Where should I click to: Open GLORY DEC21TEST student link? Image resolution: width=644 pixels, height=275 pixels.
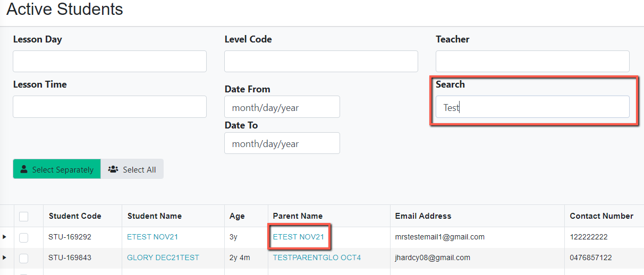point(163,257)
